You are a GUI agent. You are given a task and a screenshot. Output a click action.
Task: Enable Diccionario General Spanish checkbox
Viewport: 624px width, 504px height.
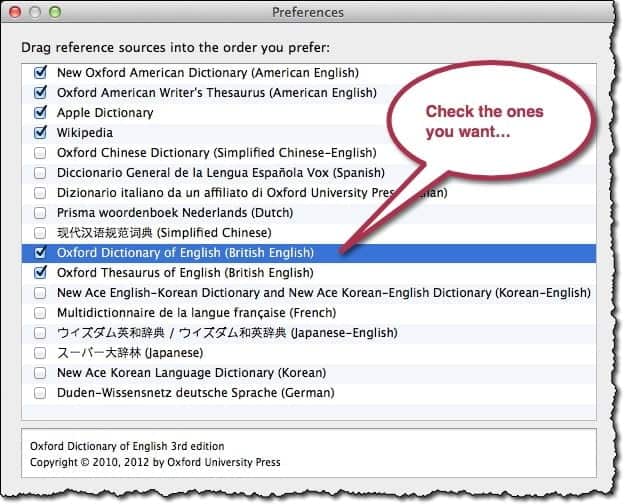[40, 173]
